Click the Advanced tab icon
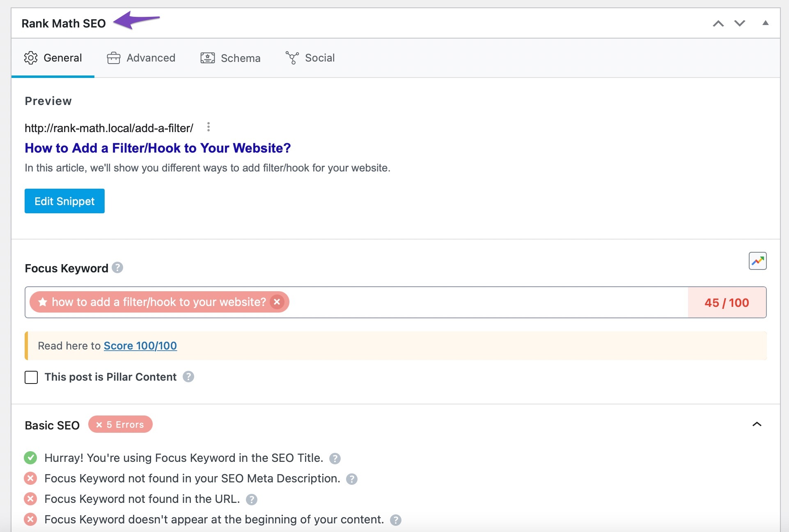 pyautogui.click(x=113, y=57)
